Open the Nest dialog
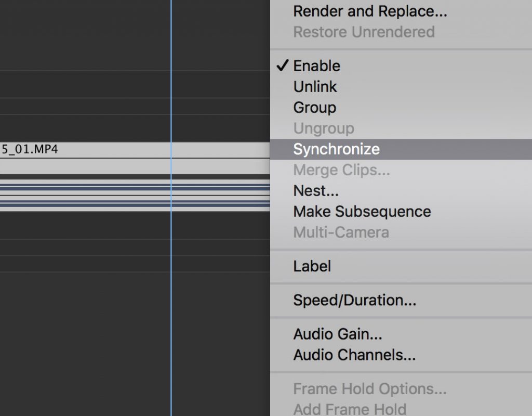The height and width of the screenshot is (416, 532). 316,191
